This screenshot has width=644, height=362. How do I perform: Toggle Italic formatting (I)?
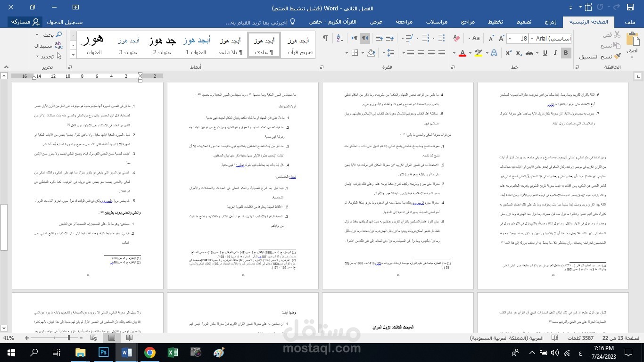555,53
